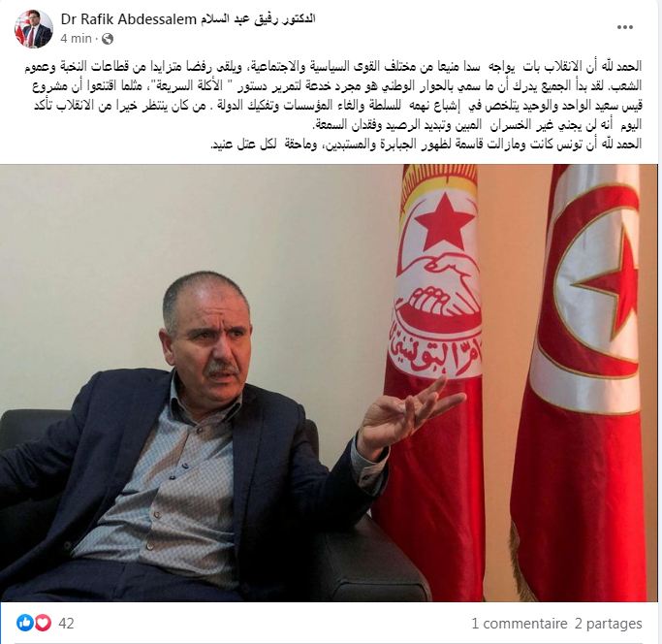This screenshot has height=644, width=662.
Task: Click the author name "Dr Rafik Abdessalem"
Action: (x=129, y=19)
